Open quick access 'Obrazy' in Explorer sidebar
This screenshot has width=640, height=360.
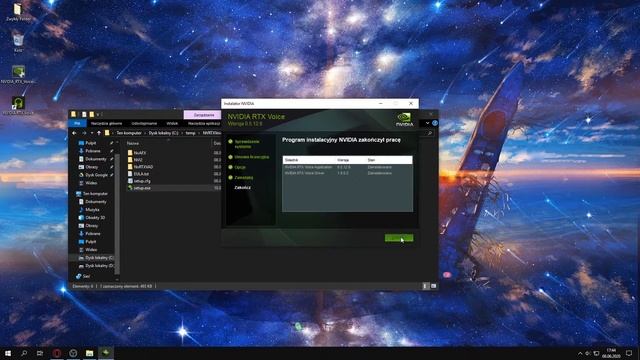[x=91, y=167]
